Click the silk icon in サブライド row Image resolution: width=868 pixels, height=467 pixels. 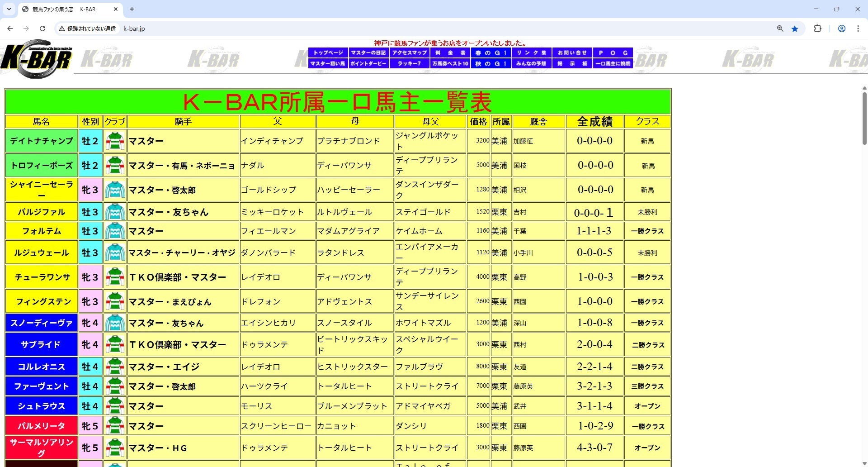coord(115,344)
